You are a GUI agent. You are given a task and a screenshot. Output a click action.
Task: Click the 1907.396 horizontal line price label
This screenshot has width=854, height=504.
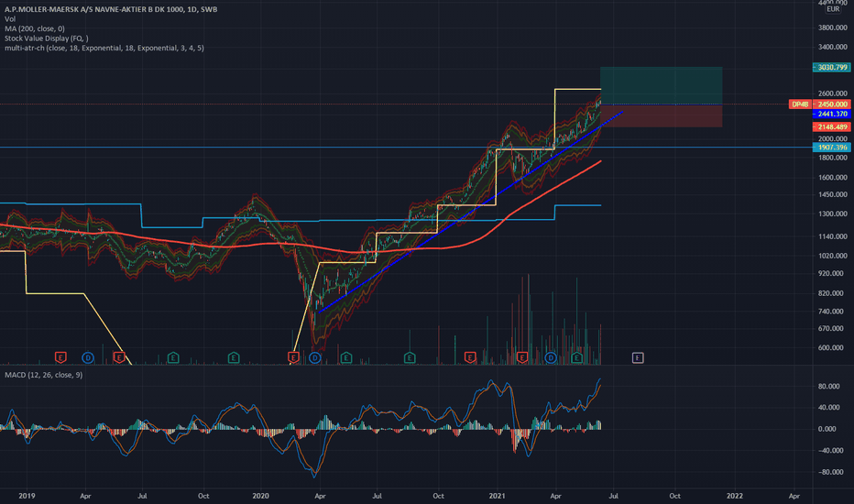(x=831, y=148)
